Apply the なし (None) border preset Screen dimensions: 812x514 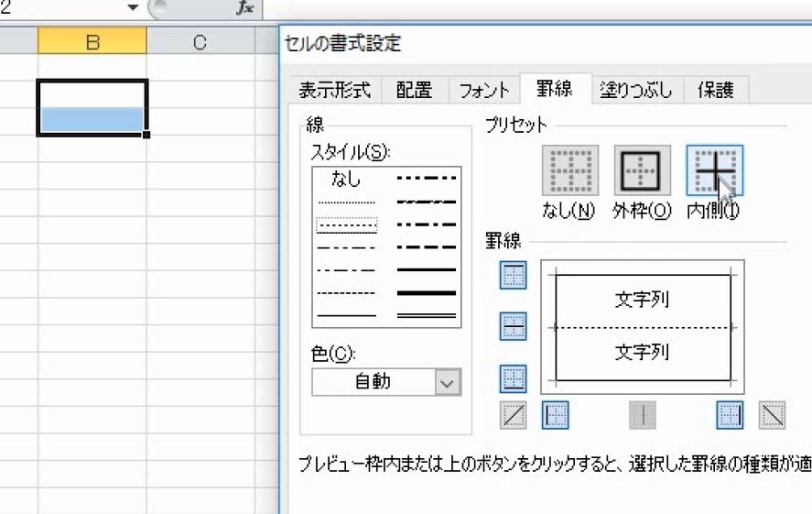[x=569, y=170]
